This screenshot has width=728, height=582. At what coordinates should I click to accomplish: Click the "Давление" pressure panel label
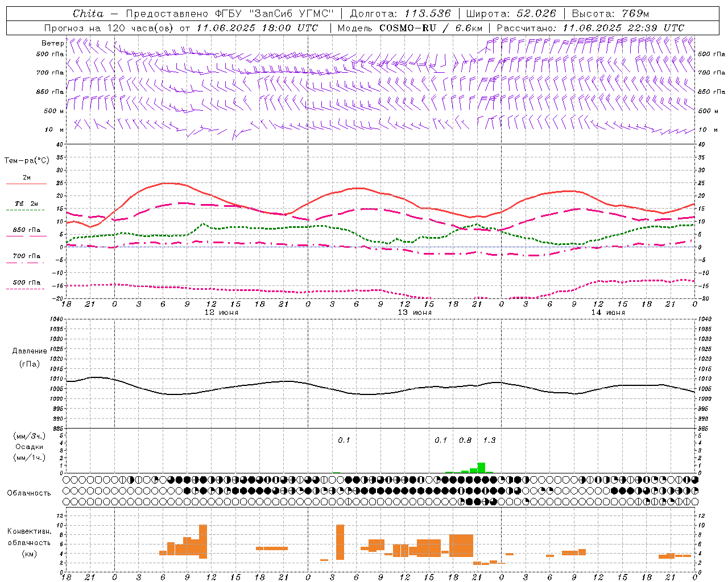(x=30, y=351)
